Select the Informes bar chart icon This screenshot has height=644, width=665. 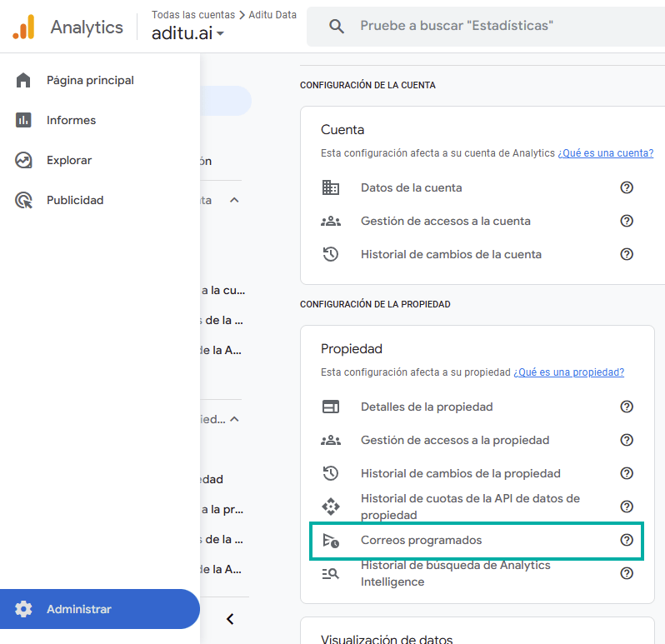click(23, 120)
